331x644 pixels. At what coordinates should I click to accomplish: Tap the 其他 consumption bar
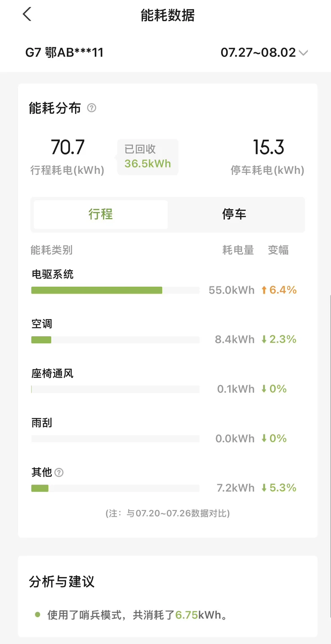pos(115,488)
